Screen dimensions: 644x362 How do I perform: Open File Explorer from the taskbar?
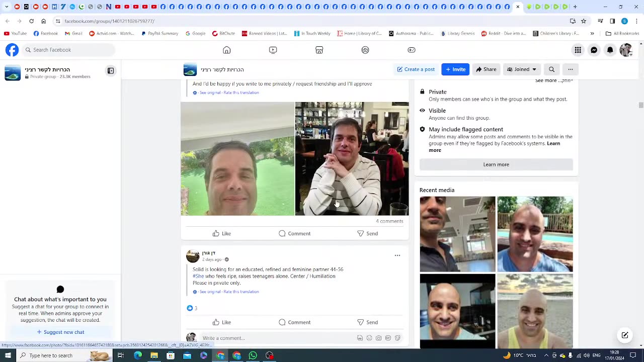point(154,355)
